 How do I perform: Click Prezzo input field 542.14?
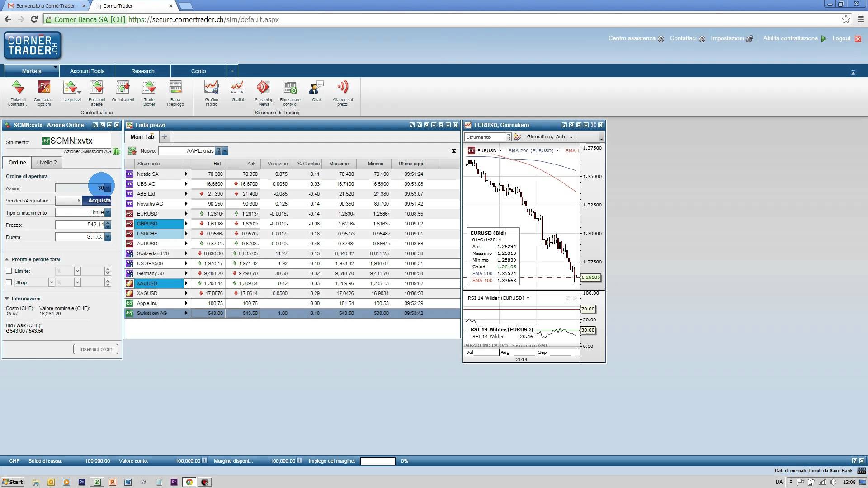coord(80,225)
